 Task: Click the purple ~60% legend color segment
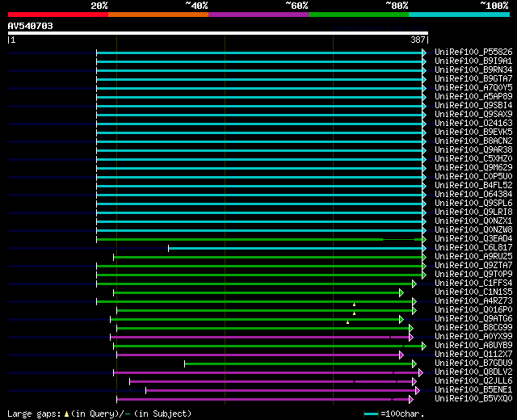click(x=258, y=15)
